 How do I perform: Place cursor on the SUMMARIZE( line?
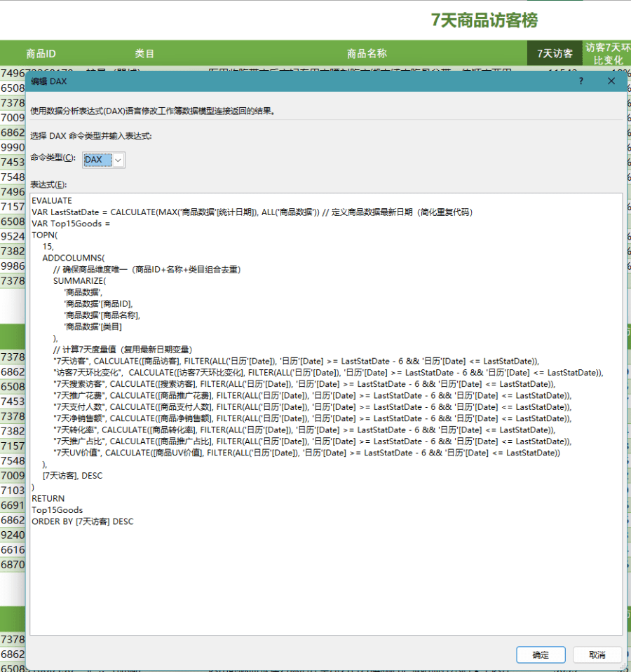tap(79, 280)
